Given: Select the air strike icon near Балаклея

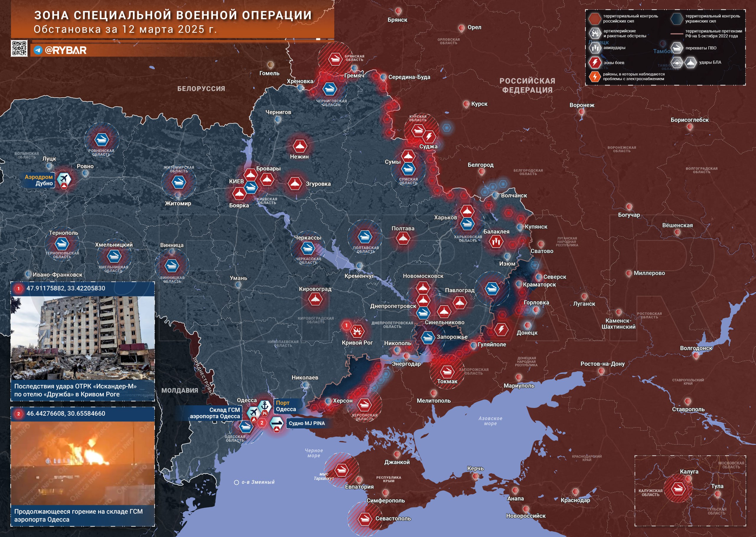Looking at the screenshot, I should (496, 241).
